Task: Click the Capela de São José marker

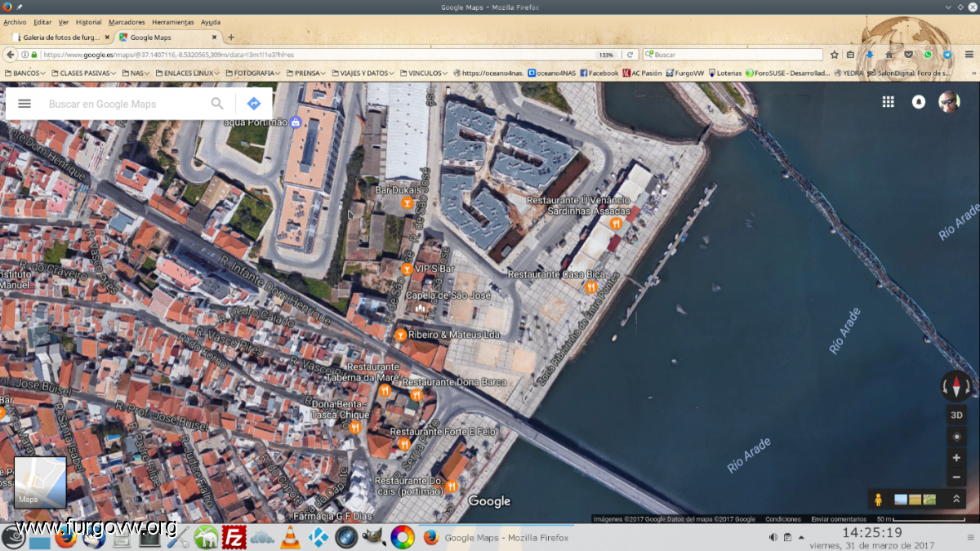Action: 421,308
